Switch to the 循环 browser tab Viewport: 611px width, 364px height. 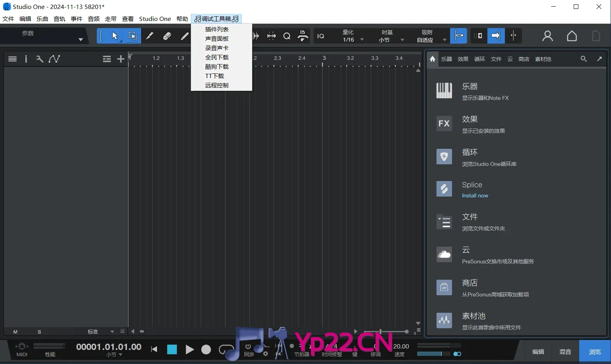point(480,59)
